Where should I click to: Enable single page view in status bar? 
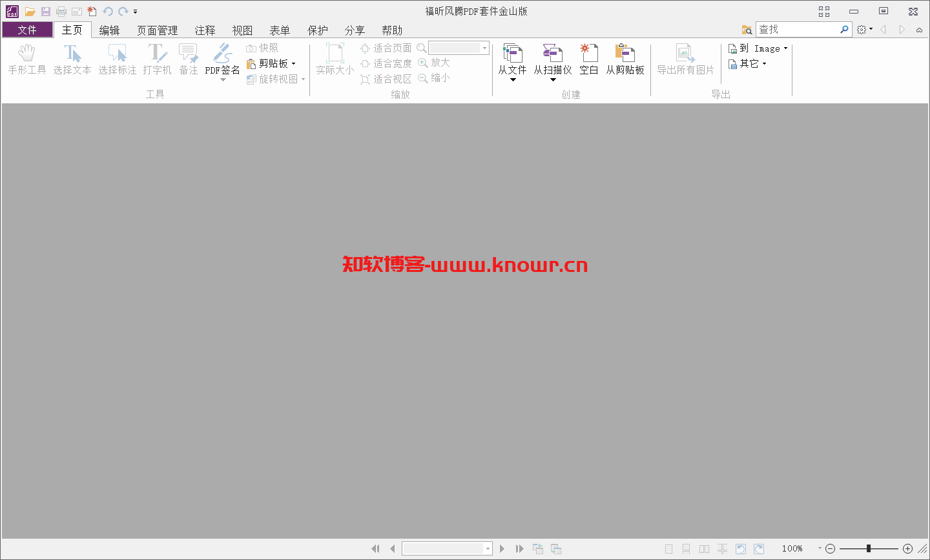[x=668, y=549]
